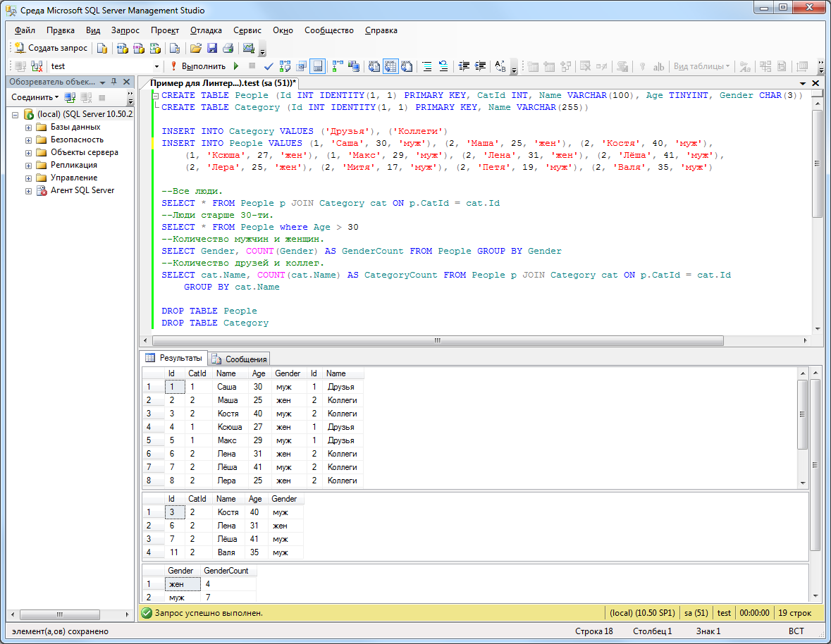Viewport: 831px width, 644px height.
Task: Click the Агент SQL Server tree label
Action: (x=82, y=191)
